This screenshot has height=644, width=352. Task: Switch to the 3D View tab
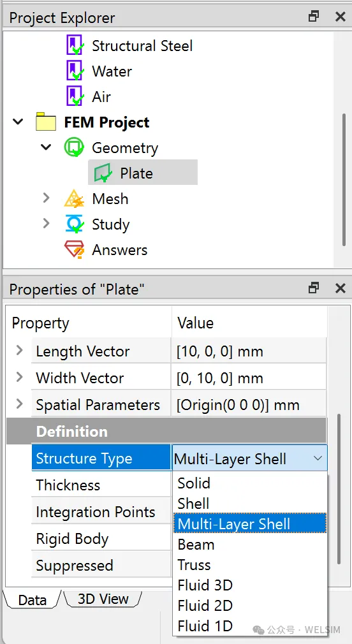point(103,599)
